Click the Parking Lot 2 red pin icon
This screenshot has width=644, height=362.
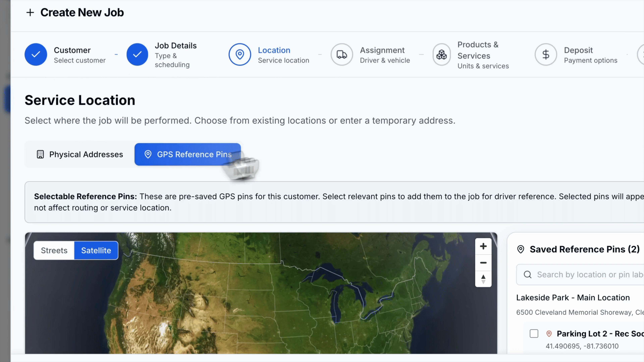(x=549, y=334)
